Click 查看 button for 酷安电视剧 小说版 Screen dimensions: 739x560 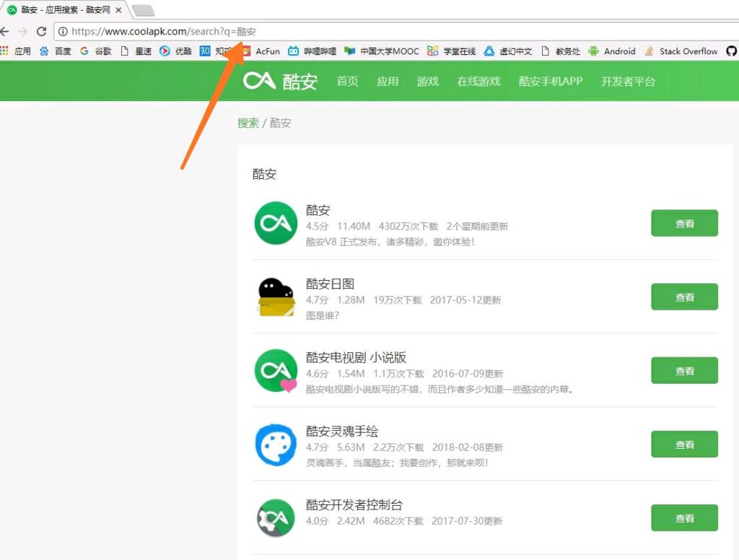coord(684,370)
